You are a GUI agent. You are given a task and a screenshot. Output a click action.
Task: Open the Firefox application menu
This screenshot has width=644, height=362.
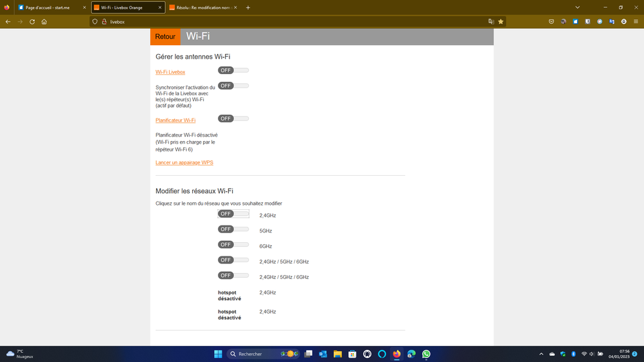[x=636, y=22]
